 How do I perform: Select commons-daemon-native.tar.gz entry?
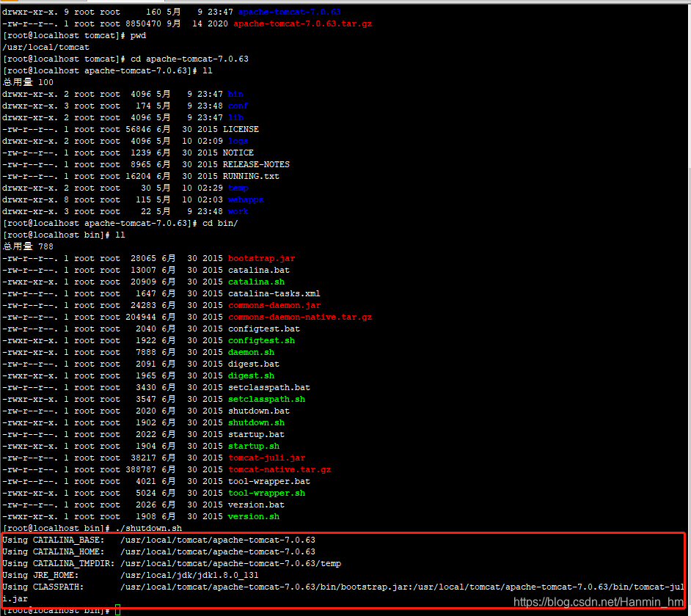tap(300, 318)
